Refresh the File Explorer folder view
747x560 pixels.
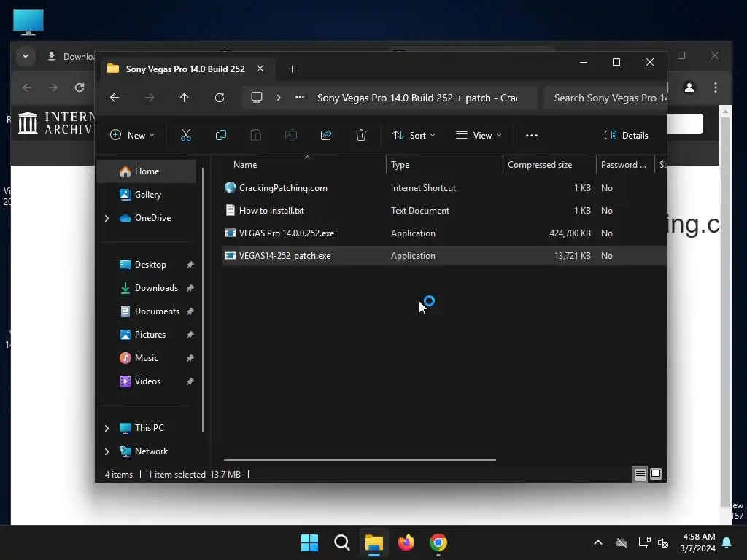pyautogui.click(x=219, y=98)
